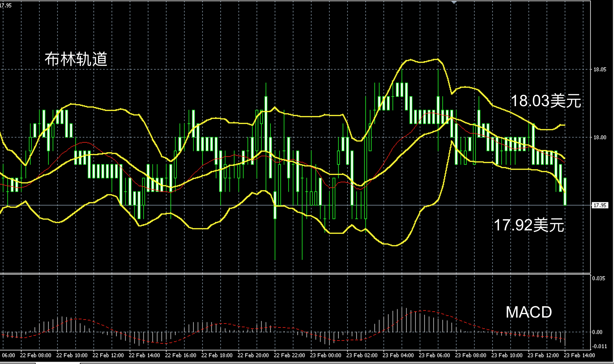Click the 22 Feb 18:00 time label
The image size is (614, 364).
217,355
